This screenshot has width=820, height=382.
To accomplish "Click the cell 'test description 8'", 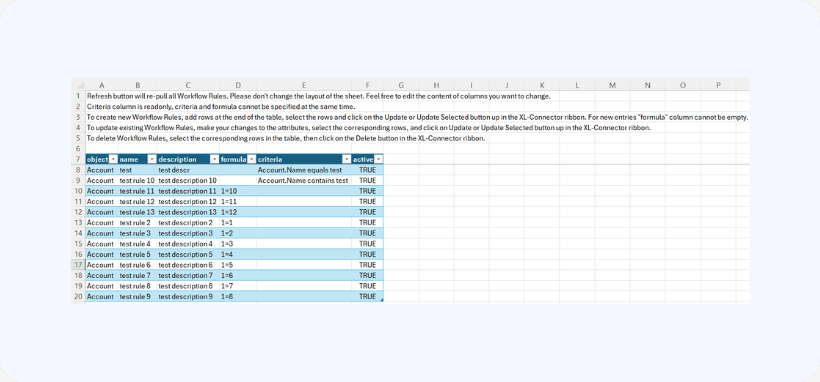I will point(188,286).
